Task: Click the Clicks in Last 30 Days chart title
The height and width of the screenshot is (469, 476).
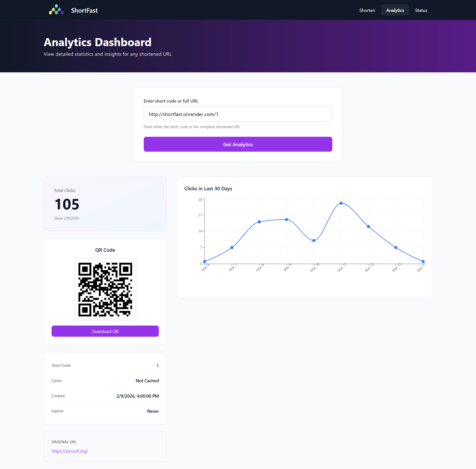Action: pos(208,189)
